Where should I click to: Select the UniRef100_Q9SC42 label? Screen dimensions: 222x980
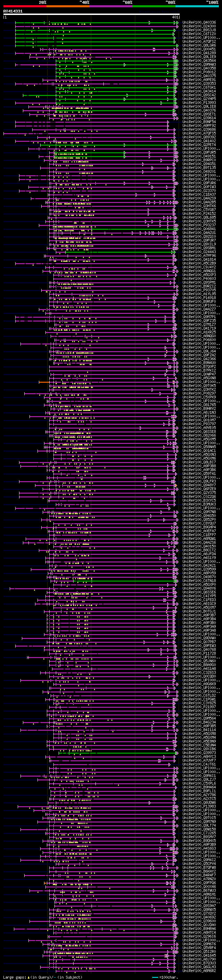[199, 95]
